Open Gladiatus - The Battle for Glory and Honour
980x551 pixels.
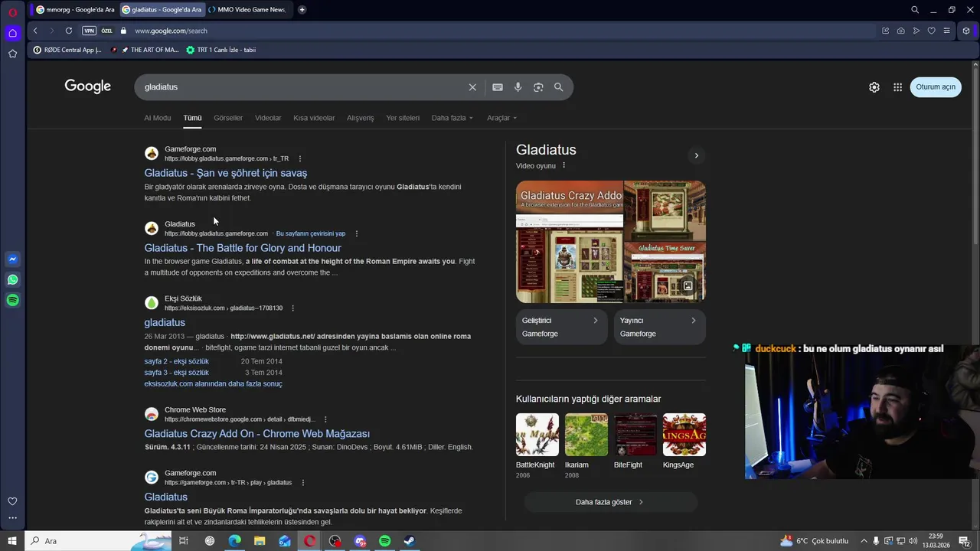tap(243, 248)
